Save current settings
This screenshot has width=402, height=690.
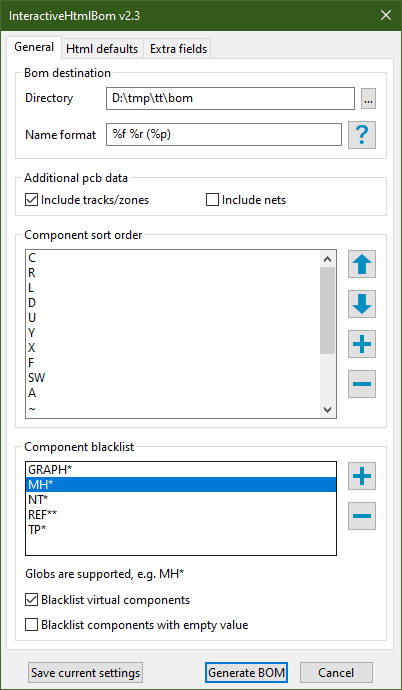[x=85, y=673]
